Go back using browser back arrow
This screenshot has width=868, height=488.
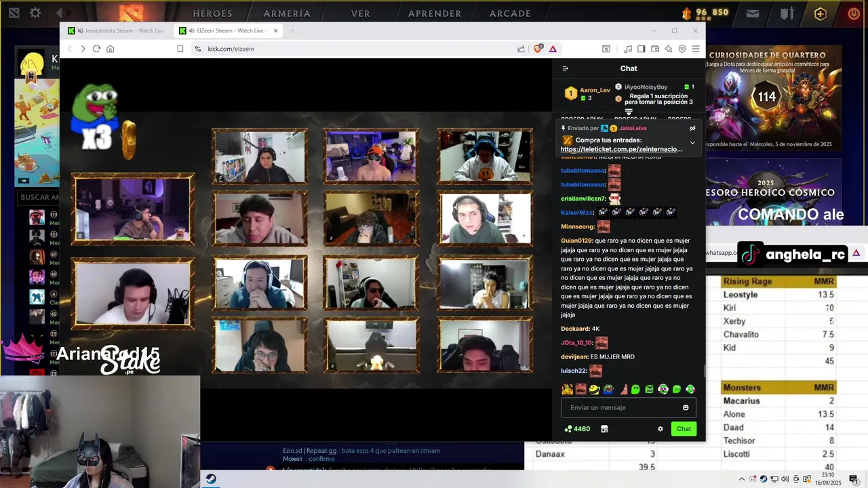click(x=69, y=49)
